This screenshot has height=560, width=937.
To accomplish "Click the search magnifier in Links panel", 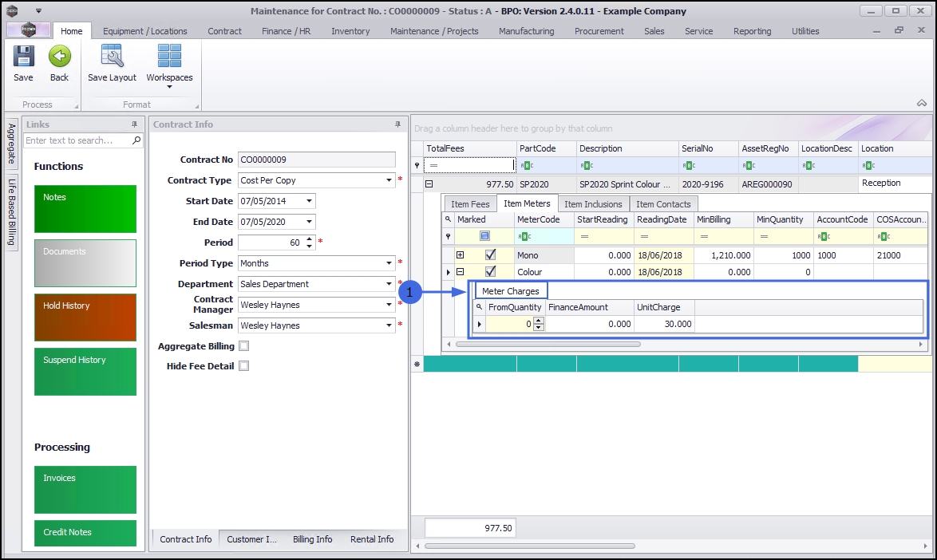I will tap(136, 140).
